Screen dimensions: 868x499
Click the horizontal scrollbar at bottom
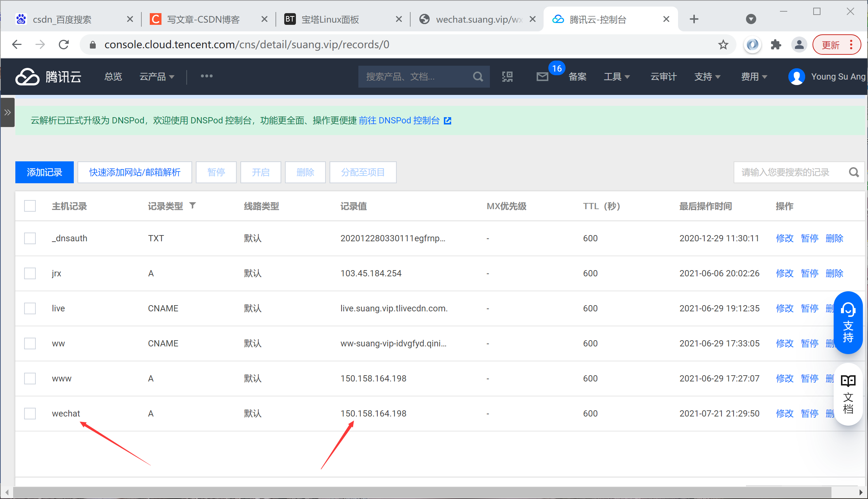(422, 492)
